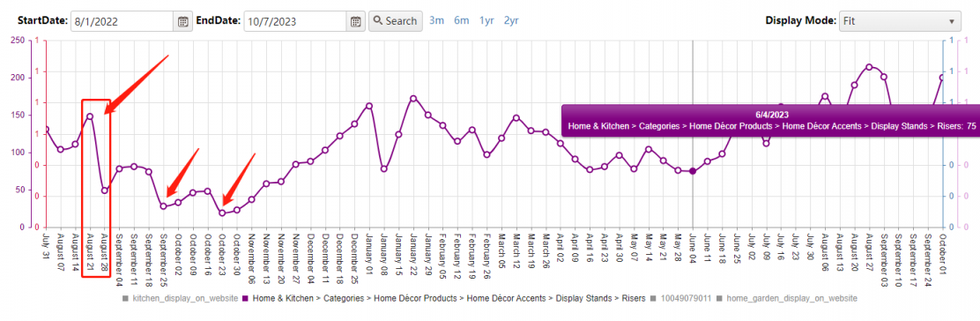Click the December 25 data point
980x321 pixels.
click(x=354, y=123)
